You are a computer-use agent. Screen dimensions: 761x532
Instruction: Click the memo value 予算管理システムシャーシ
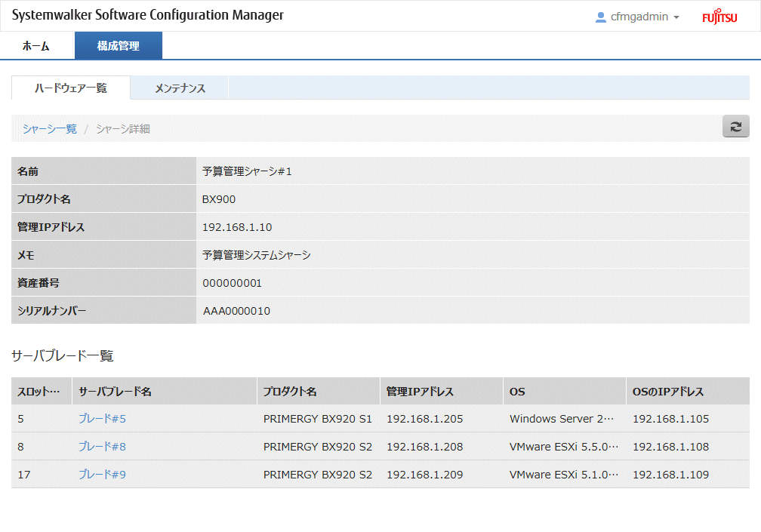(x=256, y=255)
